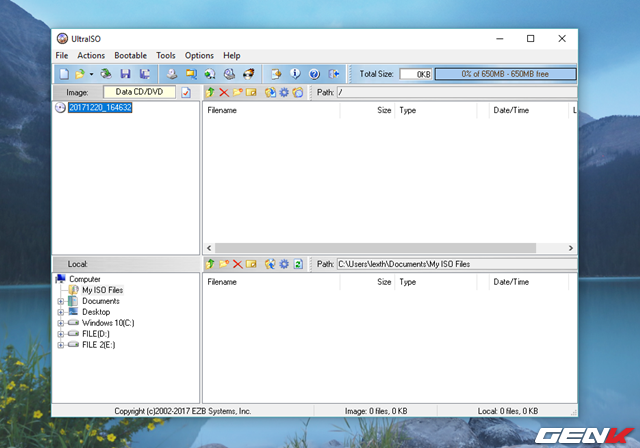Click Properties gear in image toolbar

(284, 92)
